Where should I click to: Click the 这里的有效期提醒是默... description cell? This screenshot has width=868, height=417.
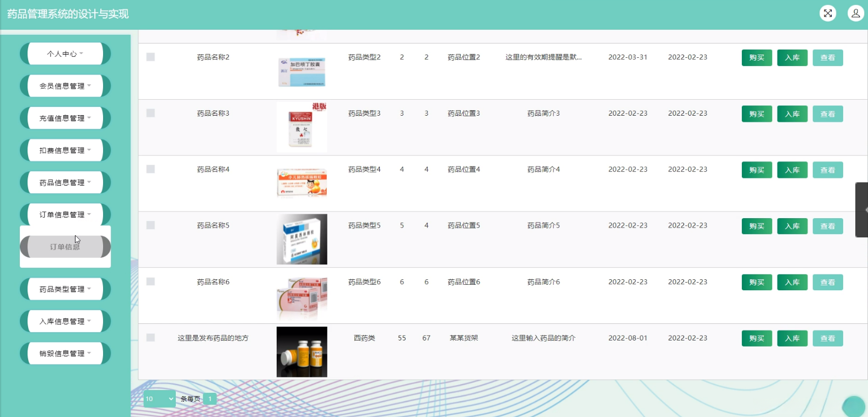pos(543,57)
